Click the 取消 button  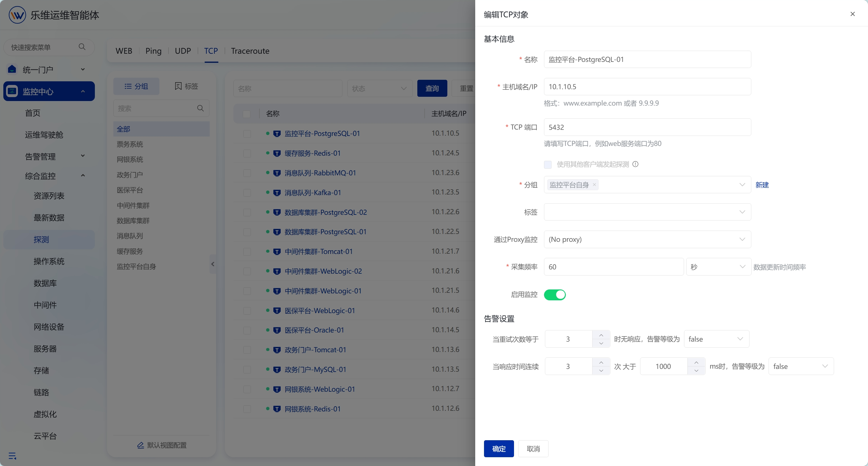point(533,448)
